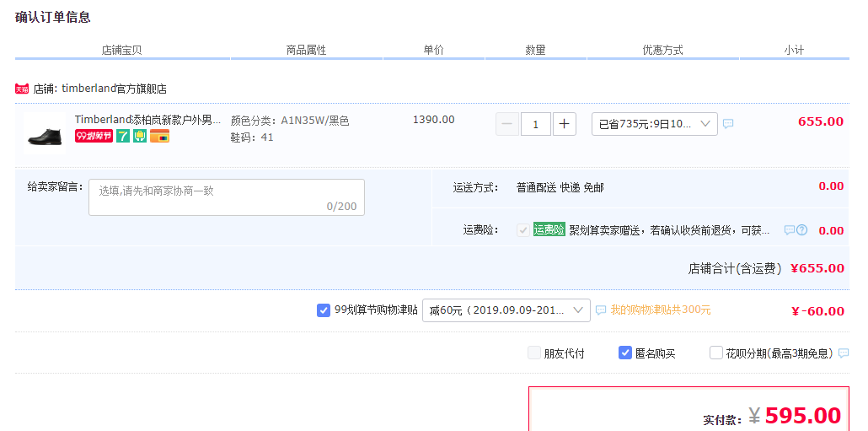Open the timberland官方旗舰店 shop link
This screenshot has height=431, width=868.
click(114, 89)
